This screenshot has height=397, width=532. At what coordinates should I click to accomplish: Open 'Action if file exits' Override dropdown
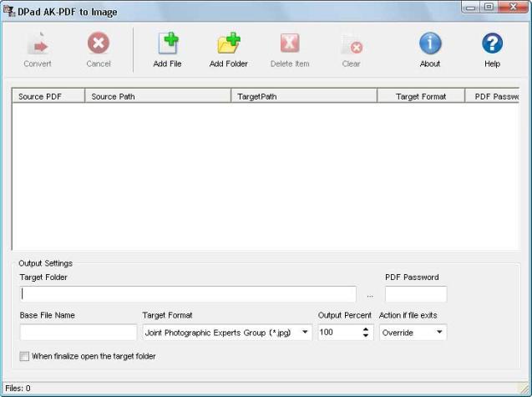[439, 332]
